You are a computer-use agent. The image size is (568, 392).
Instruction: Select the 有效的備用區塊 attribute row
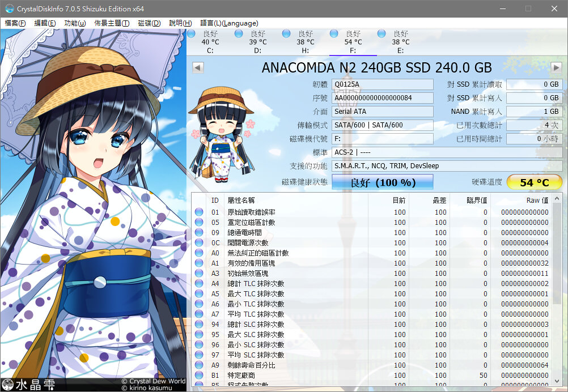(372, 263)
